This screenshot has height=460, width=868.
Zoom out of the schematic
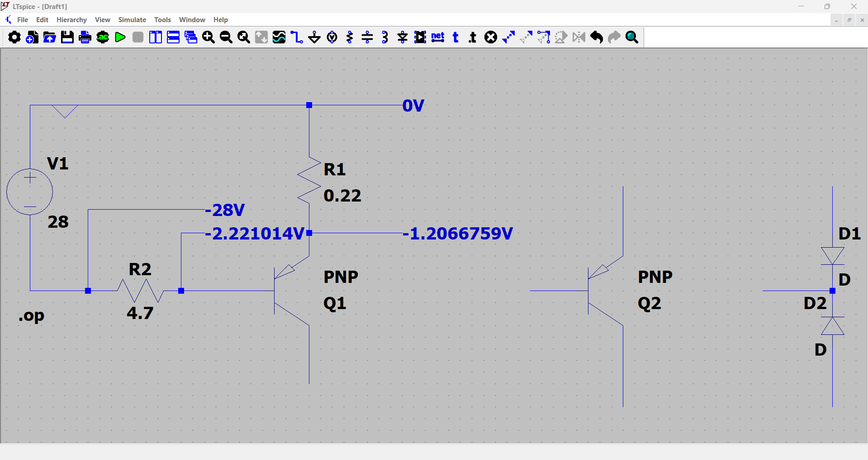(x=226, y=37)
